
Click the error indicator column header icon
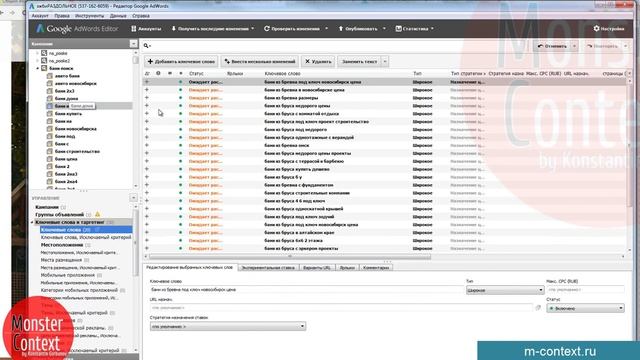pos(158,73)
